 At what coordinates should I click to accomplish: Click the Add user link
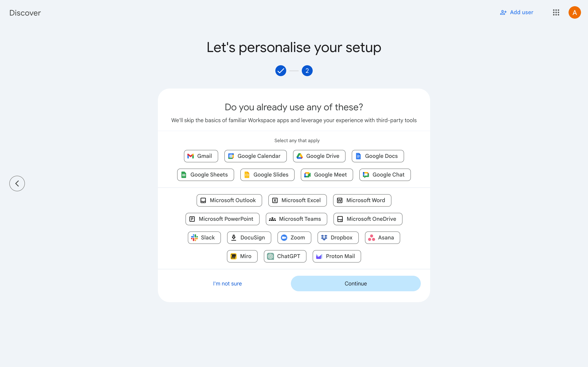point(517,12)
